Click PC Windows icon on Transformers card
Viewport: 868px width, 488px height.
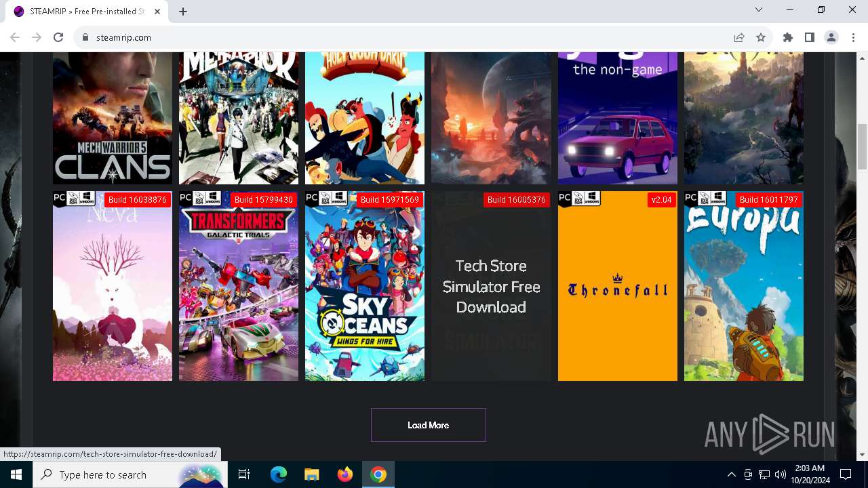click(x=200, y=199)
